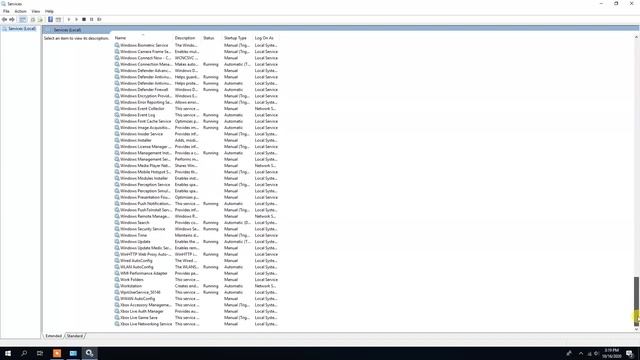The height and width of the screenshot is (360, 640).
Task: Select the Work Folders row icon
Action: click(117, 280)
